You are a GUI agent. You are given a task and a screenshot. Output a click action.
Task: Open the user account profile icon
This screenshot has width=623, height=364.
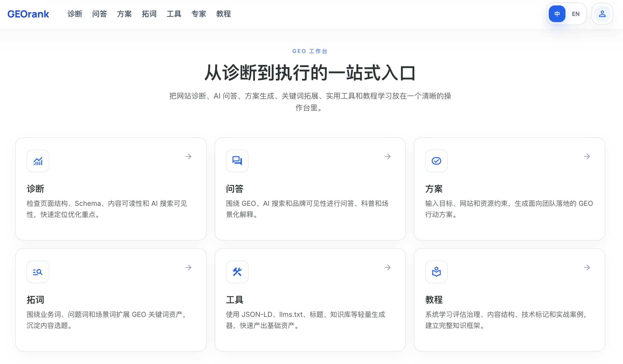602,14
